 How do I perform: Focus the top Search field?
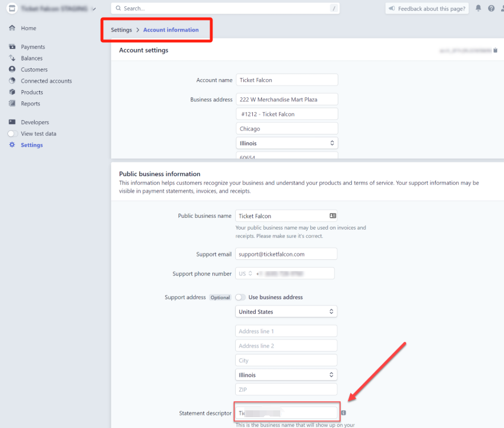pyautogui.click(x=225, y=9)
